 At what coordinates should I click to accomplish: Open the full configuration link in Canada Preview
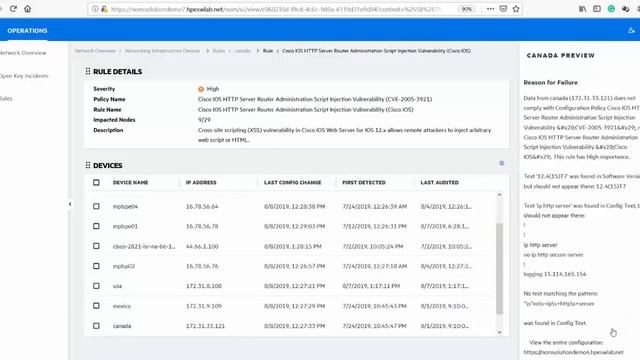[573, 352]
